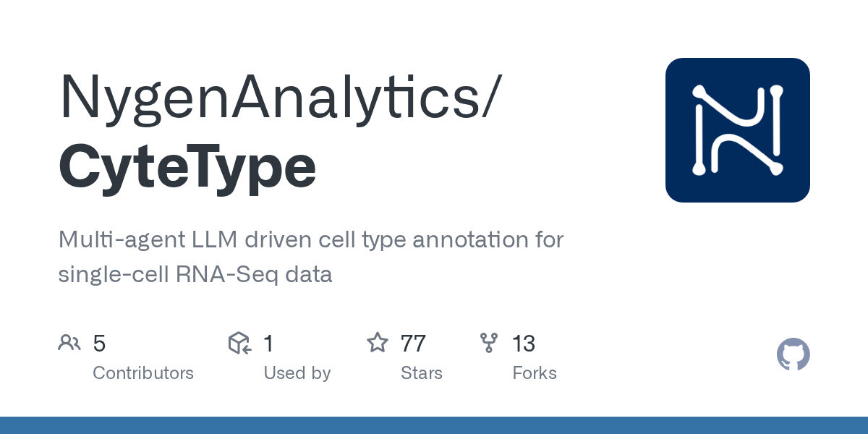This screenshot has width=868, height=434.
Task: Click the Used by count 1
Action: click(x=268, y=344)
